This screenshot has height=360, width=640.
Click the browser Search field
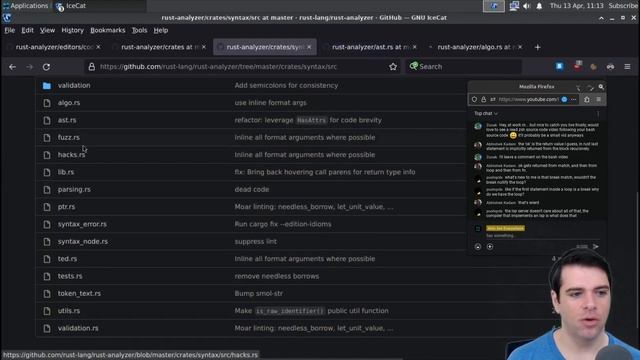(463, 67)
